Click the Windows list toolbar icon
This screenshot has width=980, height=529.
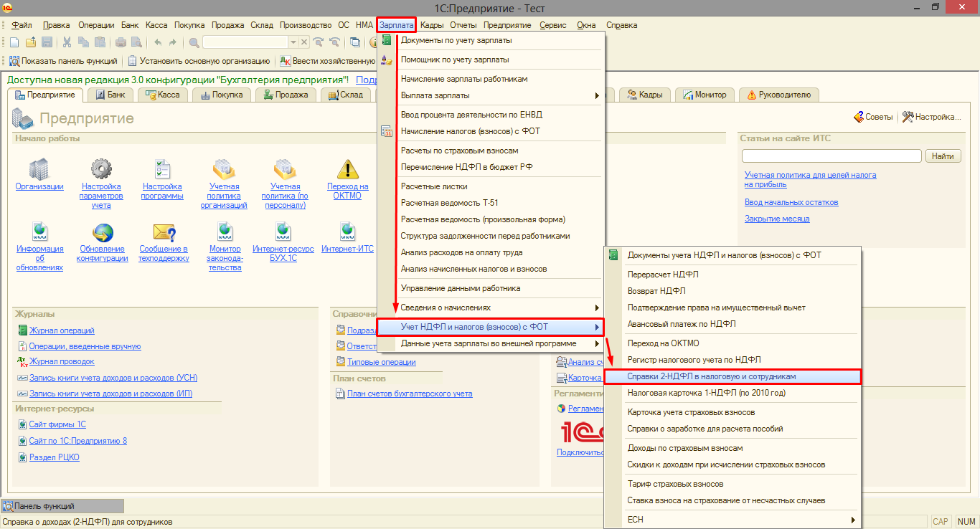point(355,42)
